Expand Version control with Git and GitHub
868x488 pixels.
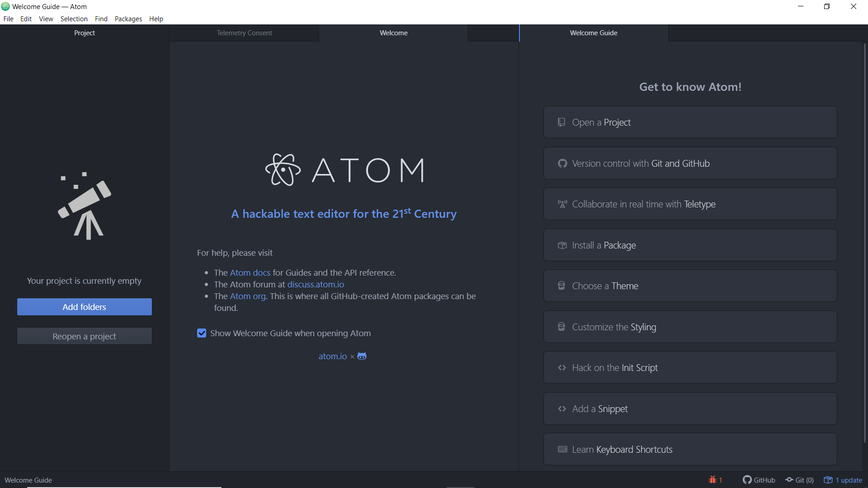click(x=690, y=164)
